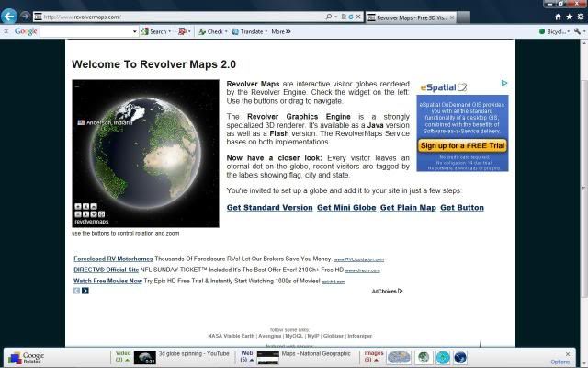The width and height of the screenshot is (588, 368).
Task: Refresh the page with the reload icon
Action: 351,17
